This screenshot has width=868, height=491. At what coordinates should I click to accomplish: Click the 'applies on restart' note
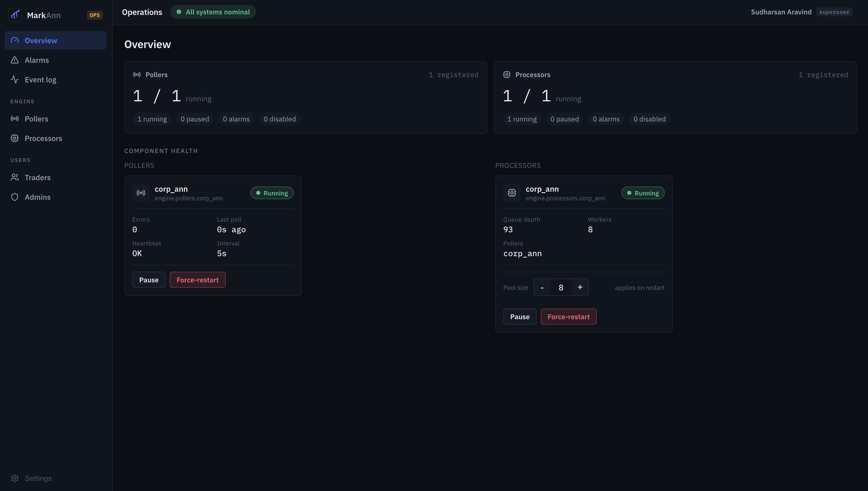tap(640, 288)
